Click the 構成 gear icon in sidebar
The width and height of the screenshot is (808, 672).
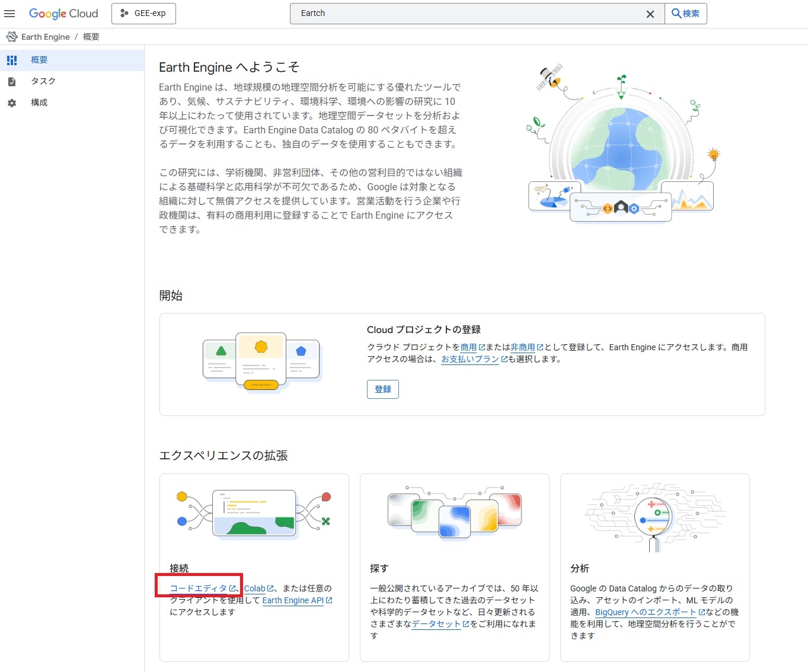pyautogui.click(x=12, y=103)
